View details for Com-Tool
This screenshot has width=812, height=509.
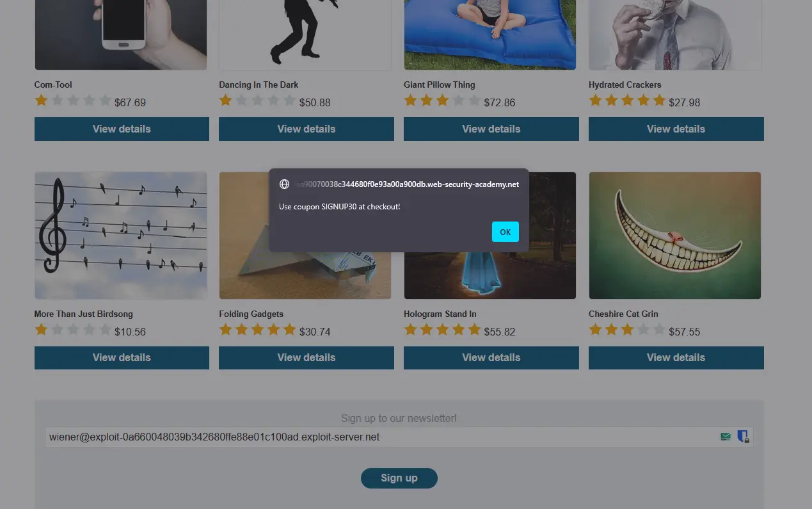[122, 129]
